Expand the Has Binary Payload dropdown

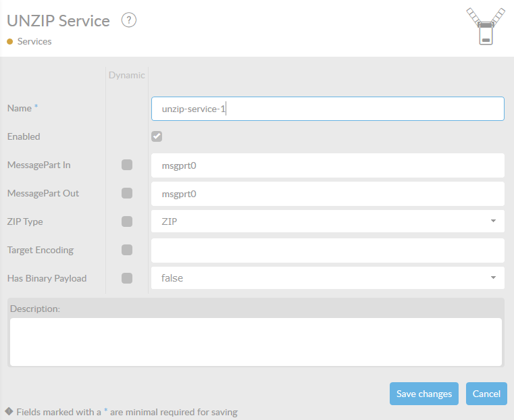coord(328,278)
